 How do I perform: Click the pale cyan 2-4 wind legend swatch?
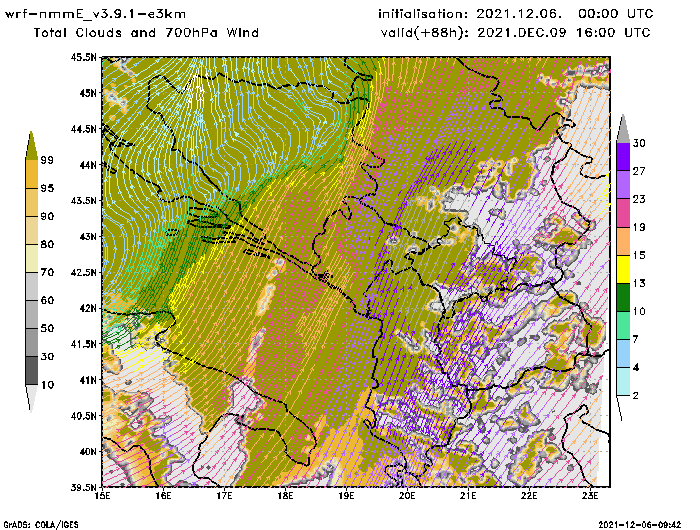click(623, 381)
